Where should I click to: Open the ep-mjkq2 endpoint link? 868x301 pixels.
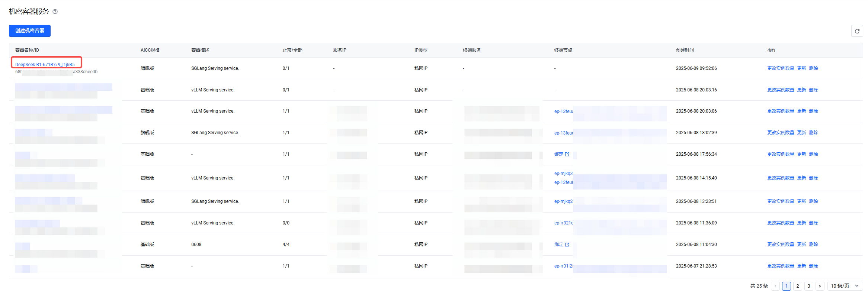(x=564, y=201)
